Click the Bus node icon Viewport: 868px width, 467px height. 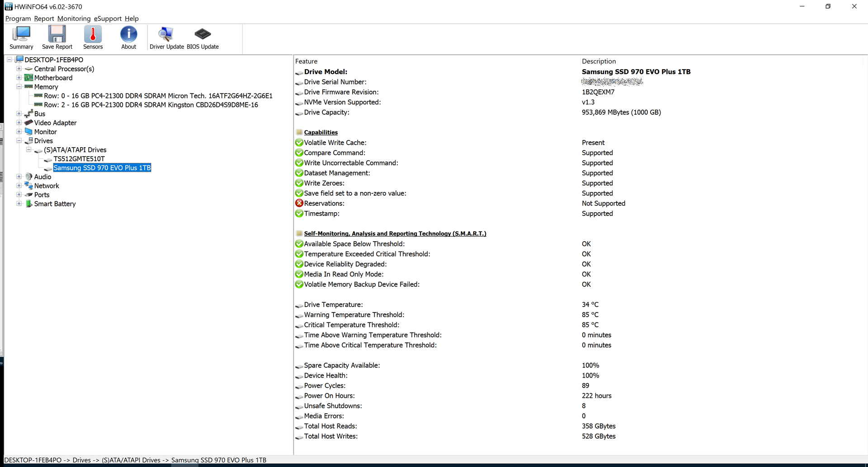click(x=28, y=113)
